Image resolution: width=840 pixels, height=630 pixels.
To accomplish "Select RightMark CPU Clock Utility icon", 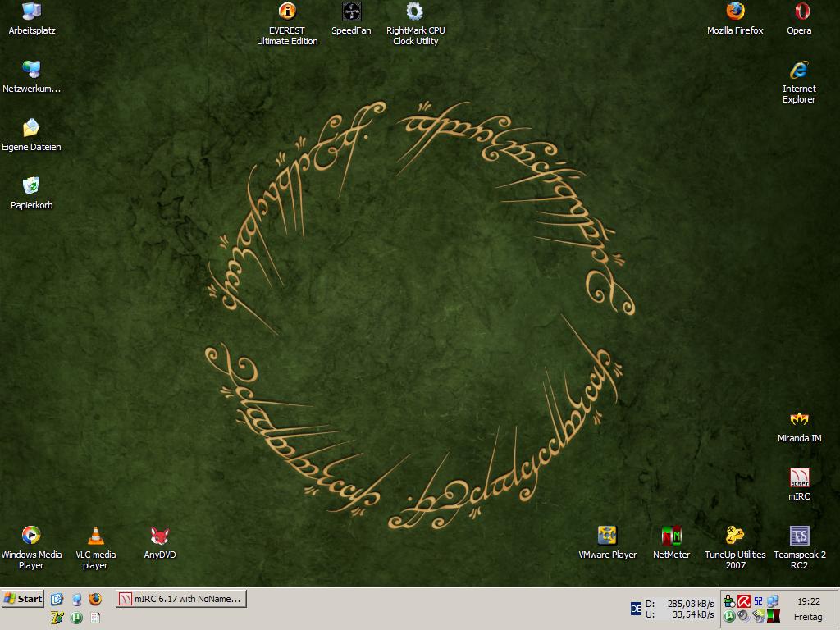I will point(415,24).
